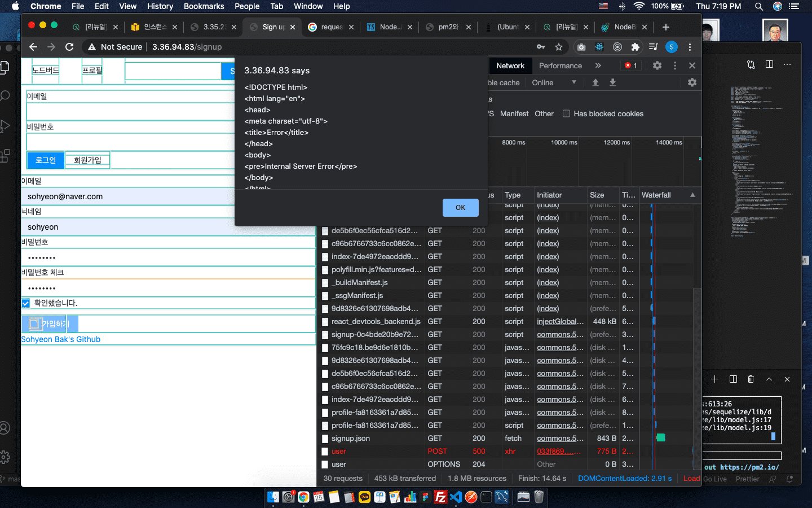Screen dimensions: 812x508
Task: Uncheck the 확인했습니다 checkbox
Action: click(x=26, y=303)
